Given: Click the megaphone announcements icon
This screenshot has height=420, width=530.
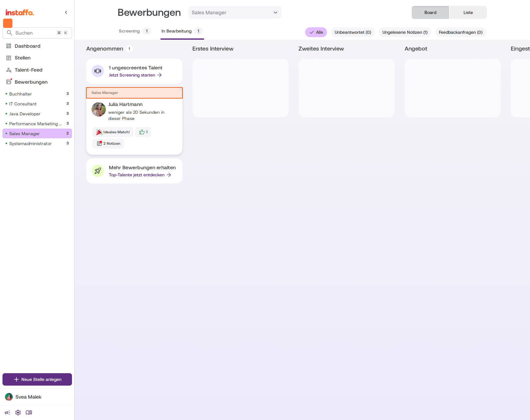Looking at the screenshot, I should point(7,413).
